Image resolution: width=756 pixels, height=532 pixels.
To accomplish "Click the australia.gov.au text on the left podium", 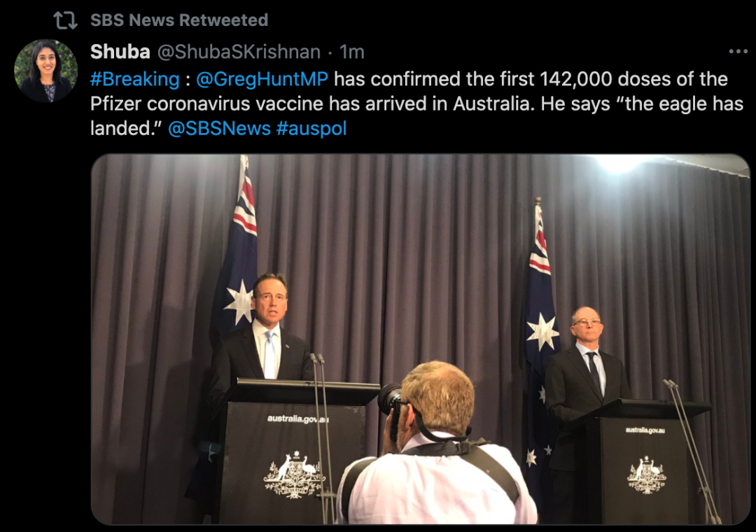I will point(297,419).
